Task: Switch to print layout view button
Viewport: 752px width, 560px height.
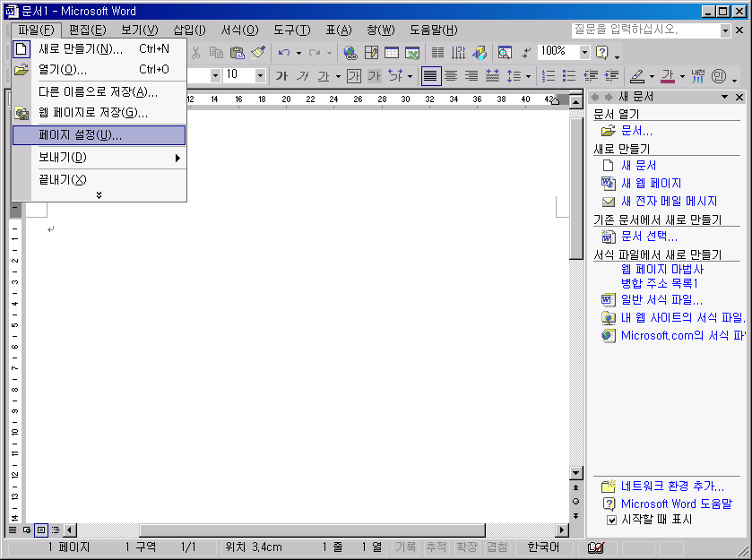Action: (x=41, y=530)
